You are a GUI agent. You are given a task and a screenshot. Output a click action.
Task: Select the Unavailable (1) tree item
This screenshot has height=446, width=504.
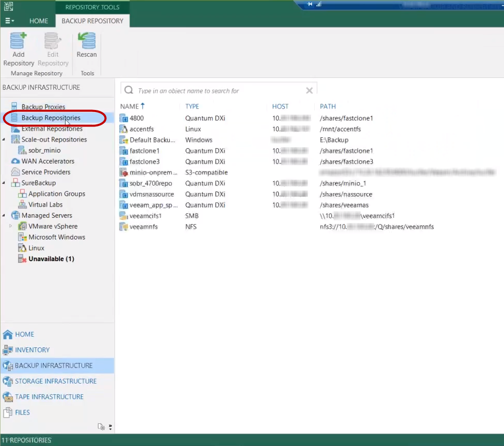tap(51, 259)
